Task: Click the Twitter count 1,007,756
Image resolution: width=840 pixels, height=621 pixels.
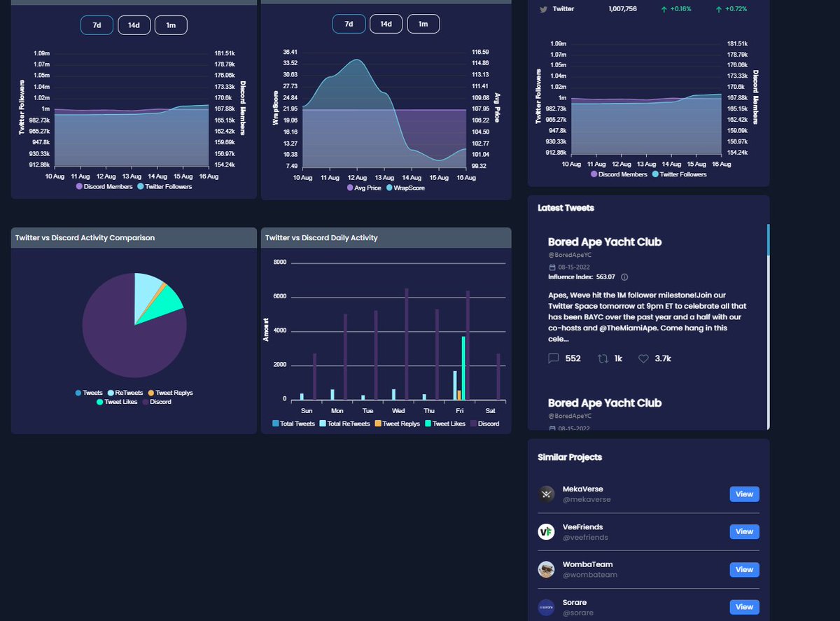Action: (x=623, y=9)
